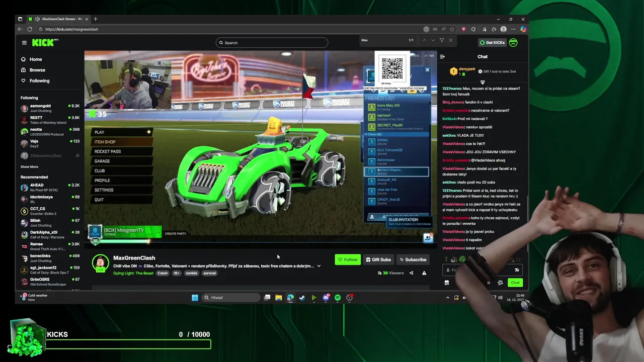The height and width of the screenshot is (362, 644).
Task: Open asmongold channel from Following list
Action: pos(50,108)
